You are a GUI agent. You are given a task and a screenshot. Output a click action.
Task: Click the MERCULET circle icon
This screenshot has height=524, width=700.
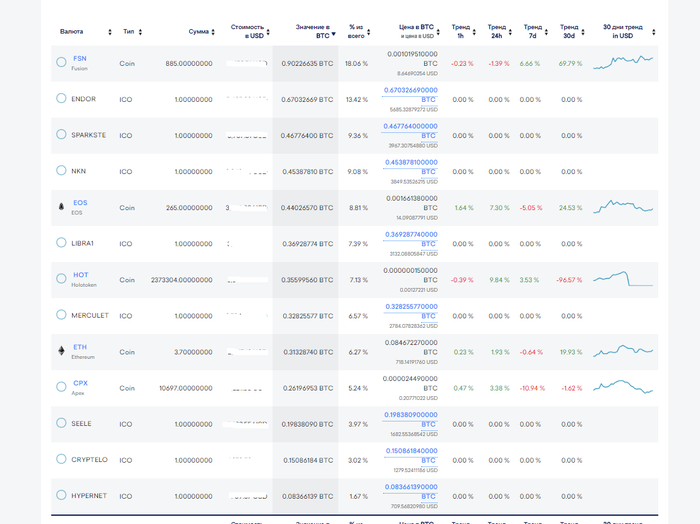point(61,315)
